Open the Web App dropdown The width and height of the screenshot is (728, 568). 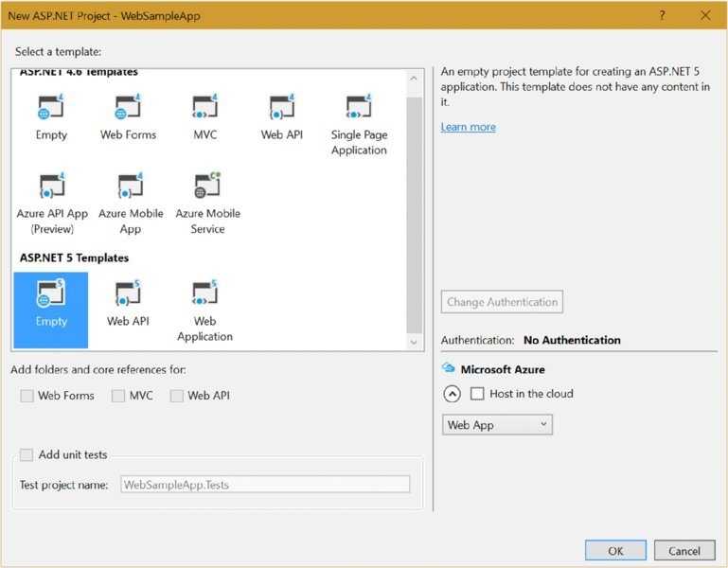pos(497,424)
